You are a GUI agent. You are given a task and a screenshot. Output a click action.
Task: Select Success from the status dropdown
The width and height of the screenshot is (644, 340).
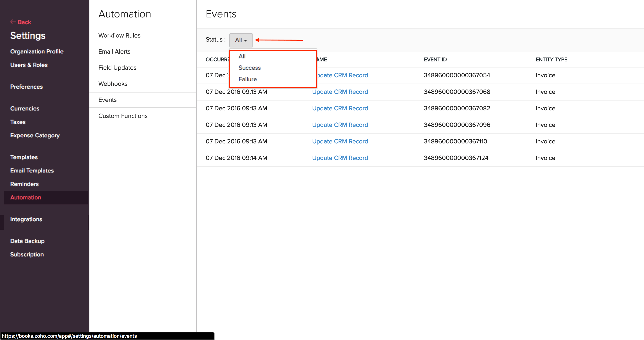[249, 68]
